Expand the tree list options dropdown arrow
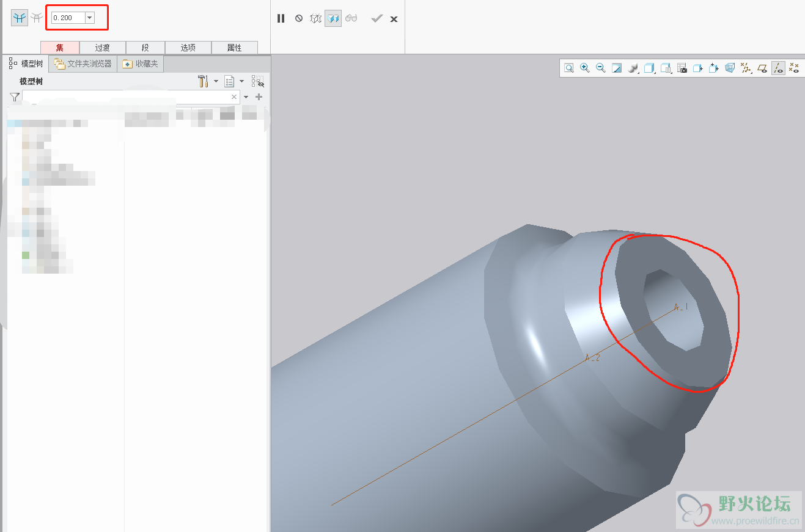 [x=241, y=81]
